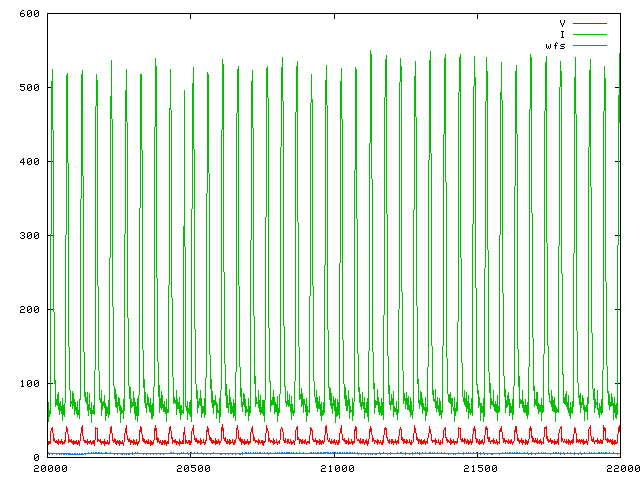The height and width of the screenshot is (480, 640).
Task: Click the 21500 x-axis tick label
Action: 478,468
